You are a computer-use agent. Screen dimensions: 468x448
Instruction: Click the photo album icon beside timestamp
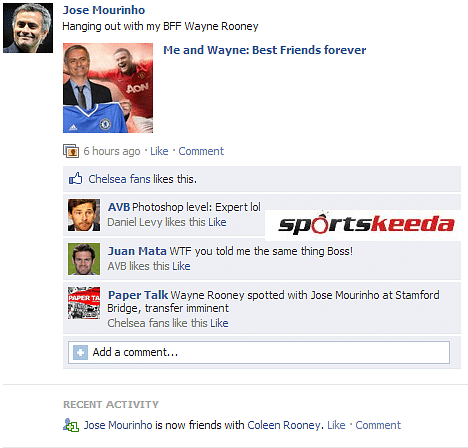point(71,151)
